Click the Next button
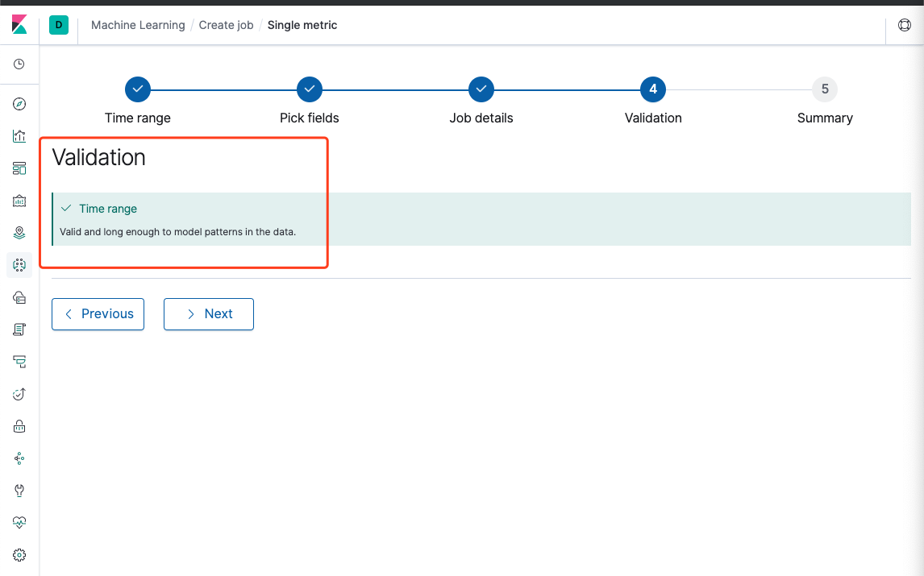The height and width of the screenshot is (576, 924). pos(208,314)
